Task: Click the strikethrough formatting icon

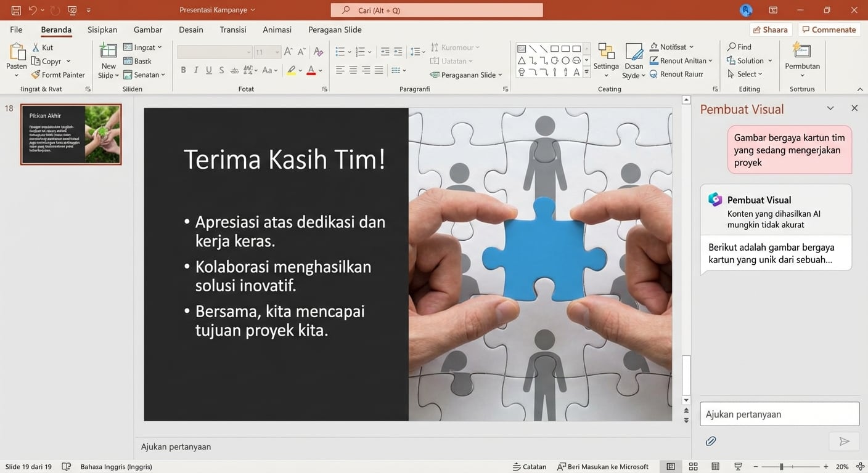Action: pos(221,70)
